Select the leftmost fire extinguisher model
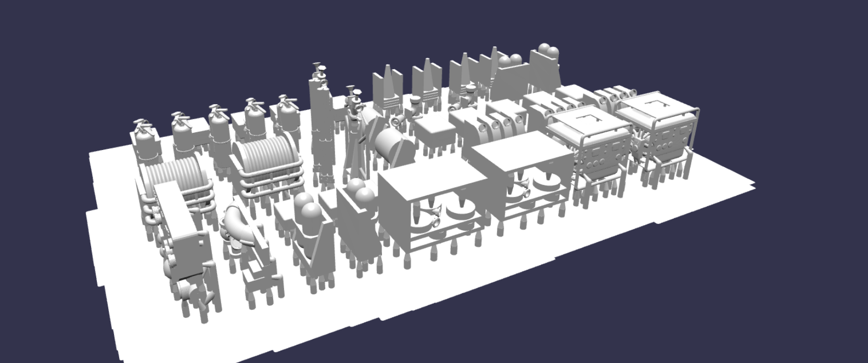The height and width of the screenshot is (363, 868). [x=145, y=141]
